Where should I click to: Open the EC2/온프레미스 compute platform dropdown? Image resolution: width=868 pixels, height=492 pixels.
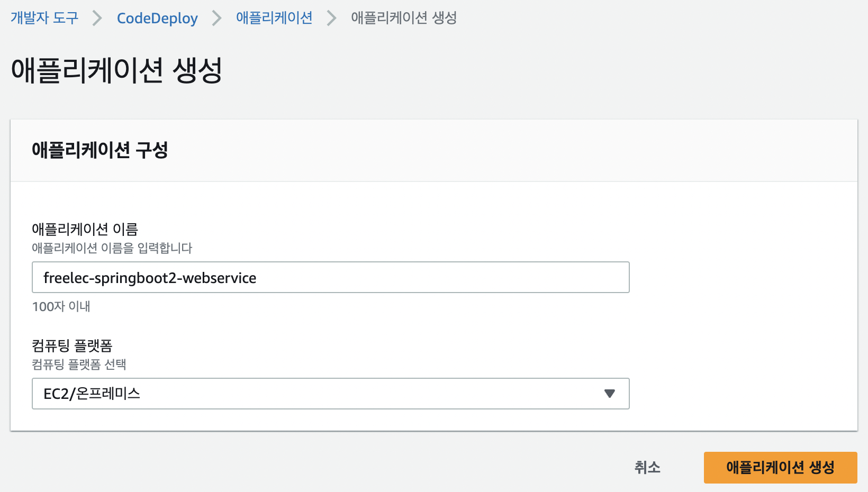click(331, 394)
